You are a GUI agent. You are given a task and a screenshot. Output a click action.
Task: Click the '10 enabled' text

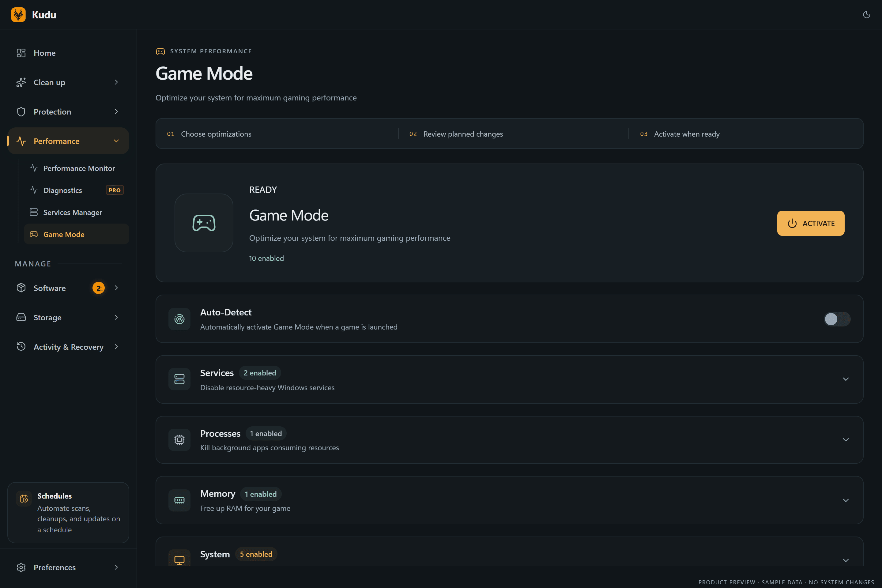pos(266,258)
